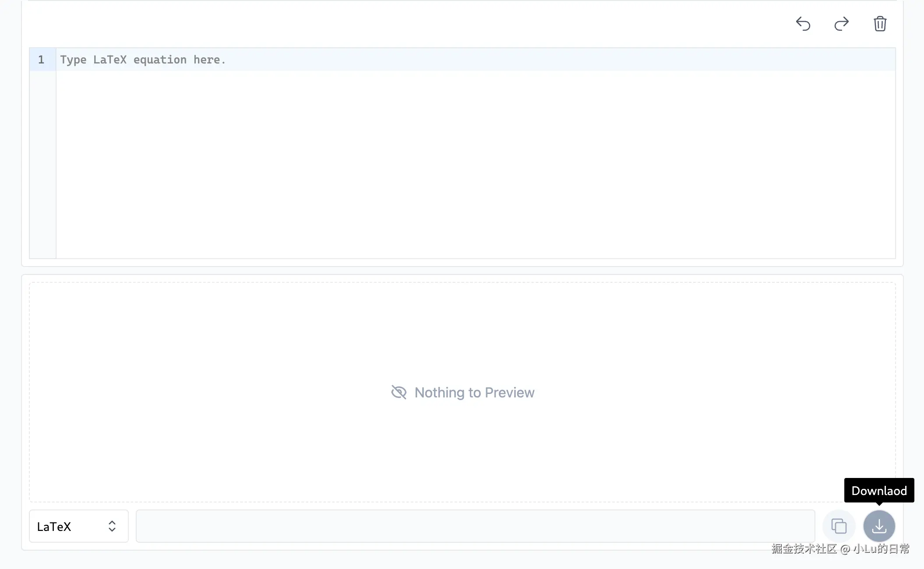This screenshot has width=924, height=569.
Task: Click the up-down chevron beside LaTeX
Action: (x=112, y=526)
